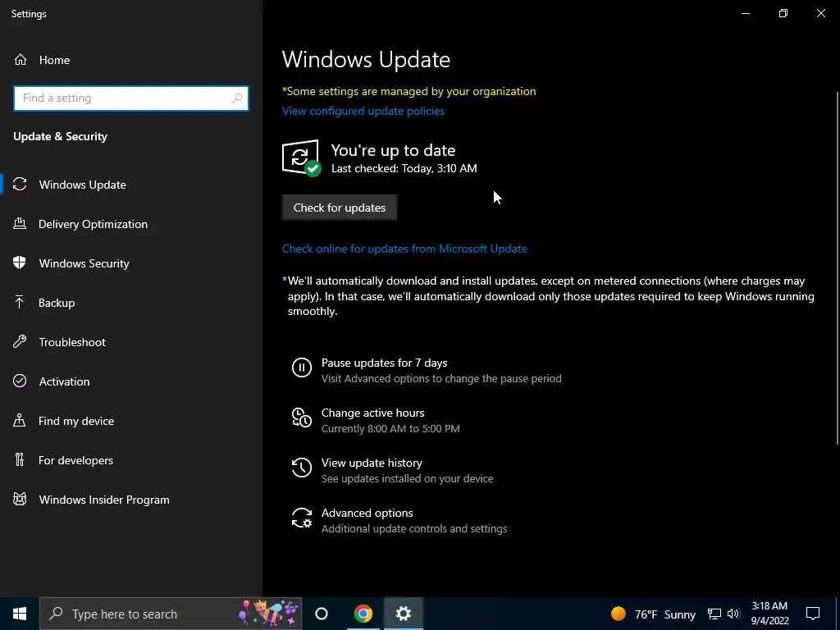Click the Backup up-arrow icon
Image resolution: width=840 pixels, height=630 pixels.
pyautogui.click(x=20, y=303)
